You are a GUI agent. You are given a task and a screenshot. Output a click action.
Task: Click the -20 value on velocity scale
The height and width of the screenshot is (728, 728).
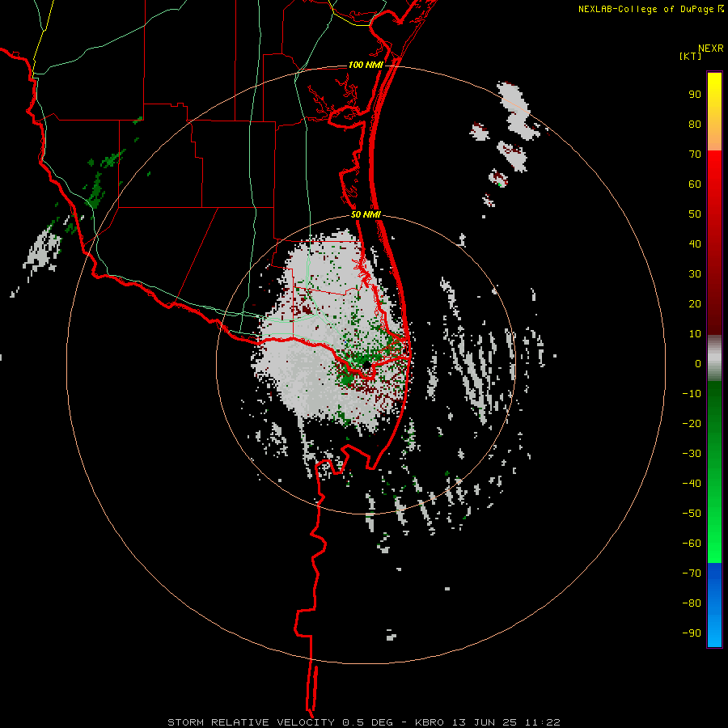(692, 424)
